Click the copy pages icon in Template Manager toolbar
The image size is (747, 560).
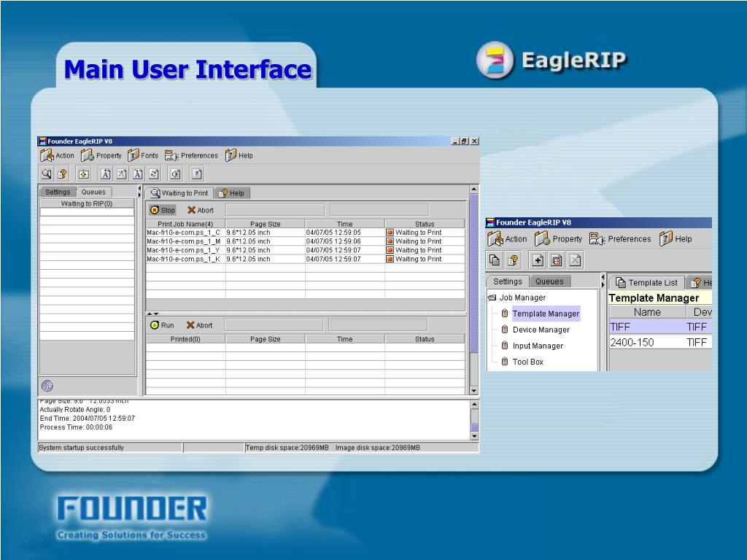(x=495, y=260)
